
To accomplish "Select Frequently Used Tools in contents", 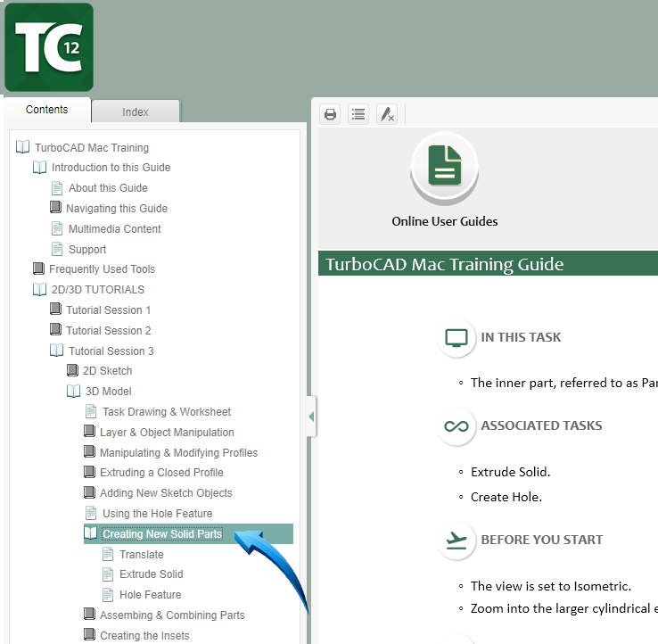I will pos(102,269).
